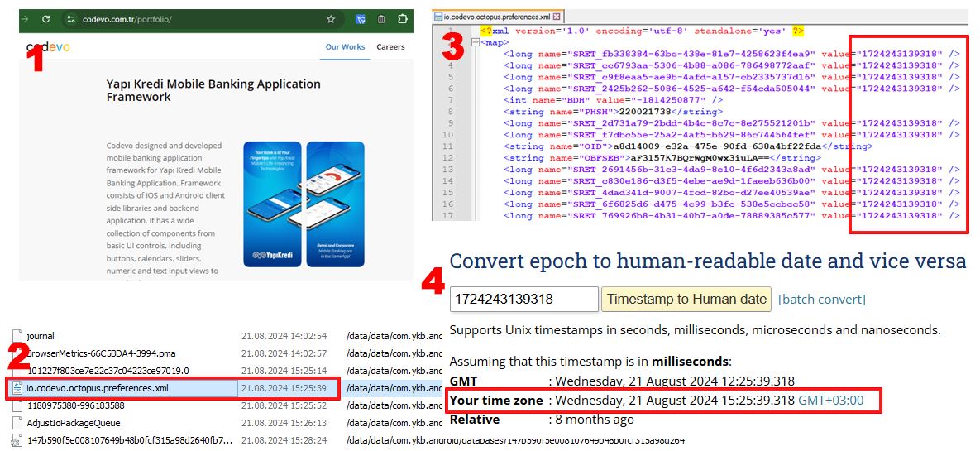Select the 101227f803ce7e22c37c04223ce97019.0 file name

point(108,371)
